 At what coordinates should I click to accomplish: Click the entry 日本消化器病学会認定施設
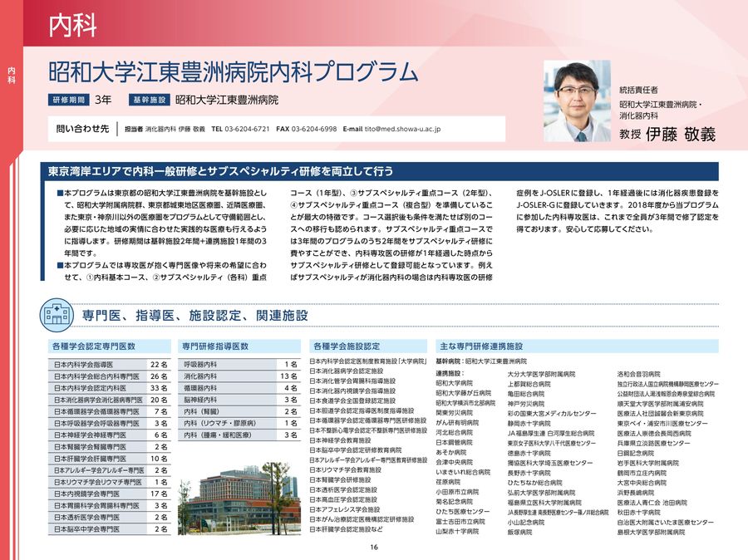pyautogui.click(x=347, y=371)
